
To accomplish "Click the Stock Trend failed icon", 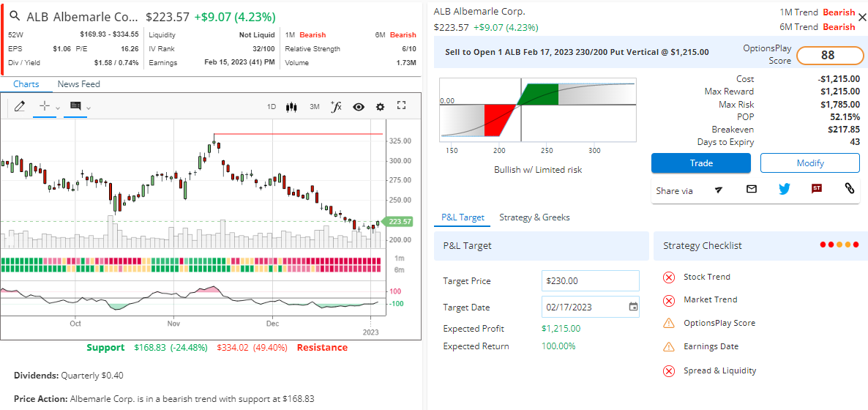I will (669, 277).
